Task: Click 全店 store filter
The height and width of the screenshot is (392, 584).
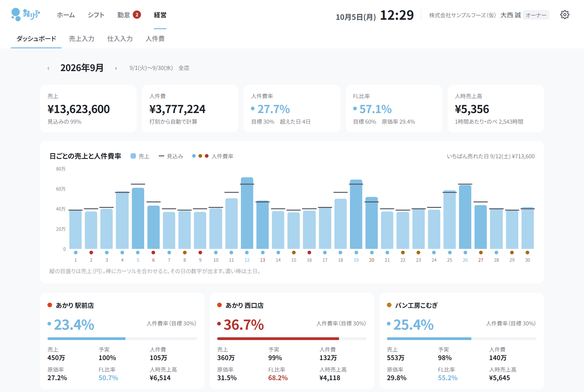Action: tap(184, 68)
